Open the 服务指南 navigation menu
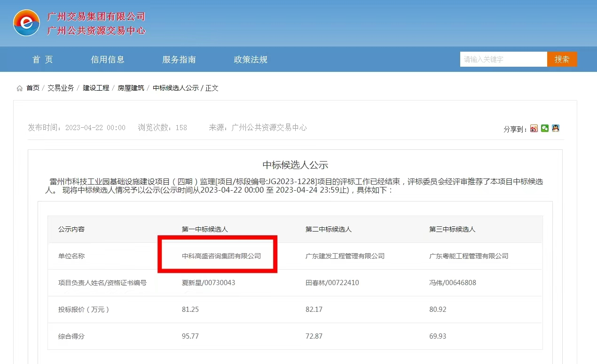 click(x=179, y=60)
